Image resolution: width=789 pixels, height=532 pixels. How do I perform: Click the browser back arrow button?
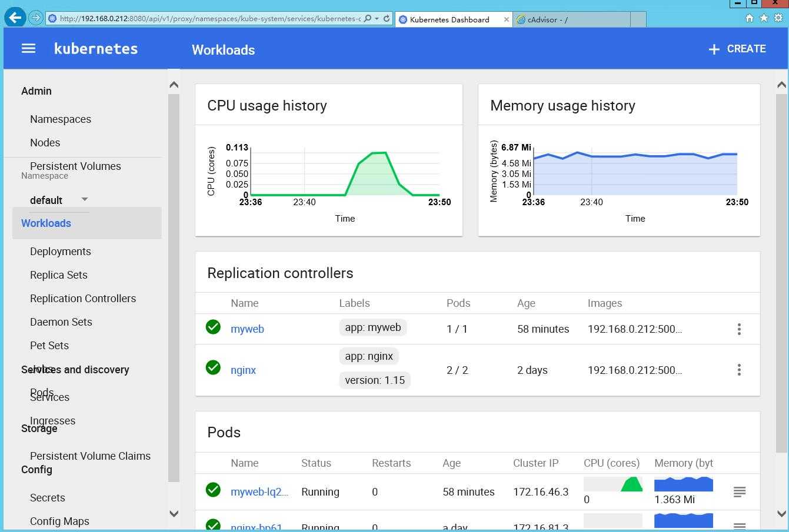click(x=15, y=17)
